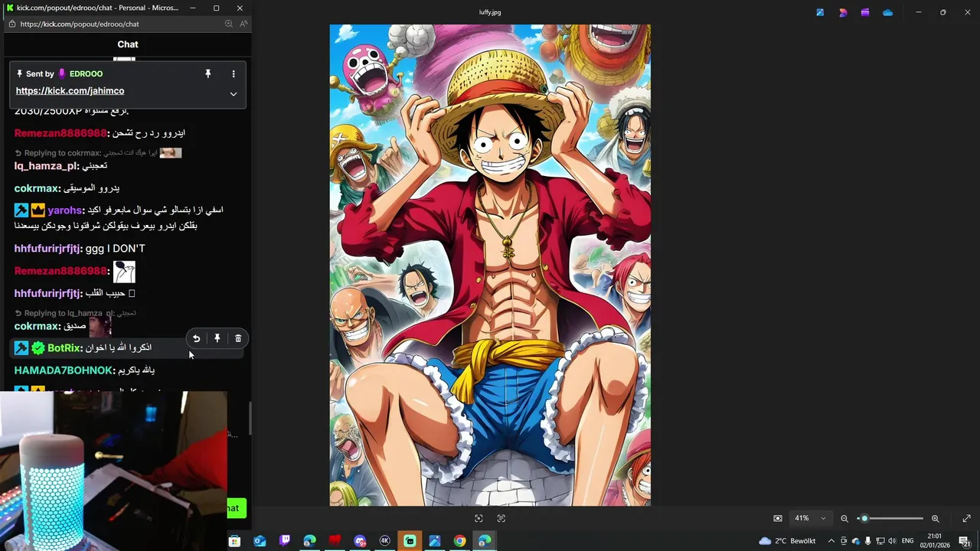Open the Photos app in the taskbar

click(435, 541)
